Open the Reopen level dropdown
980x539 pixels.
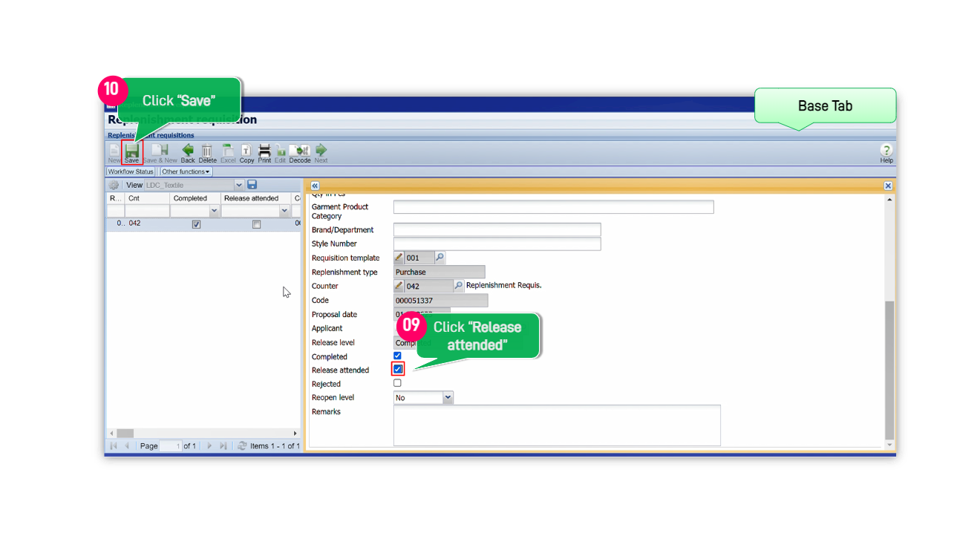448,398
